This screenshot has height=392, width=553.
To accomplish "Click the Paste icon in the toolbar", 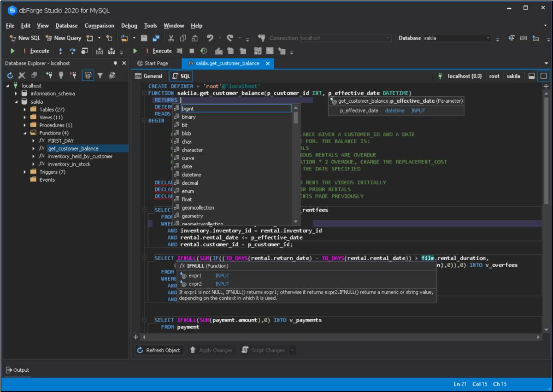I will pyautogui.click(x=194, y=38).
